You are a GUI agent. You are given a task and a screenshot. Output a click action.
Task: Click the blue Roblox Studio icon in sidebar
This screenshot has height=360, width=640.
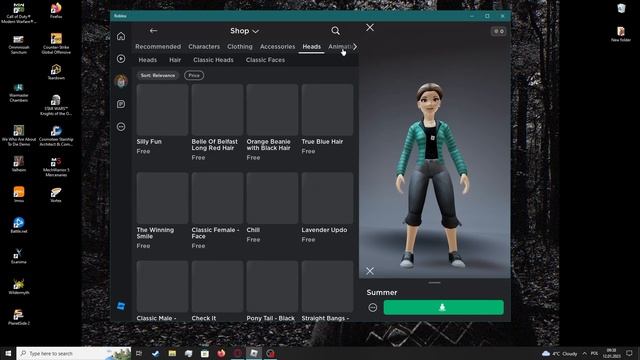(x=121, y=306)
